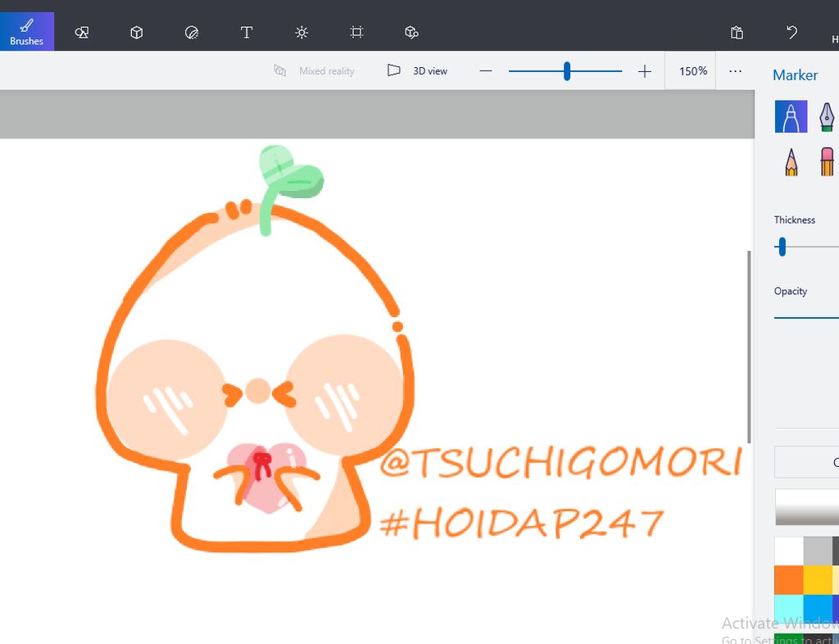839x644 pixels.
Task: Select the Calligraphy pen brush
Action: click(x=827, y=116)
